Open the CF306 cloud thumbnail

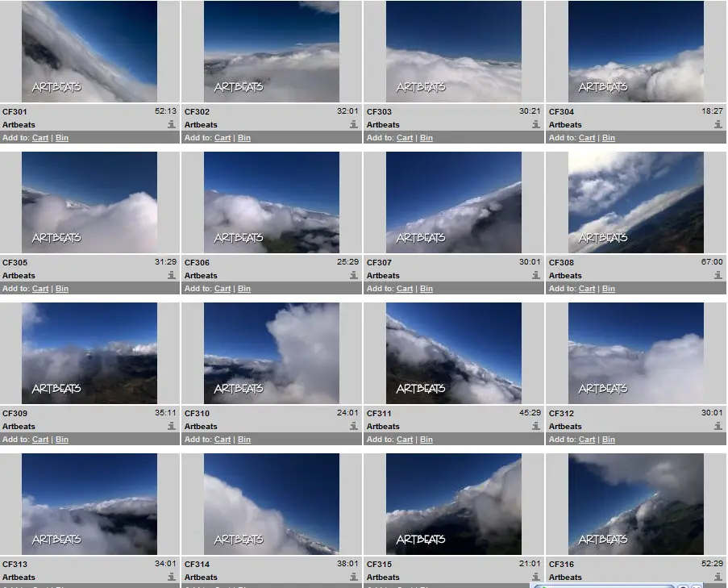(272, 202)
